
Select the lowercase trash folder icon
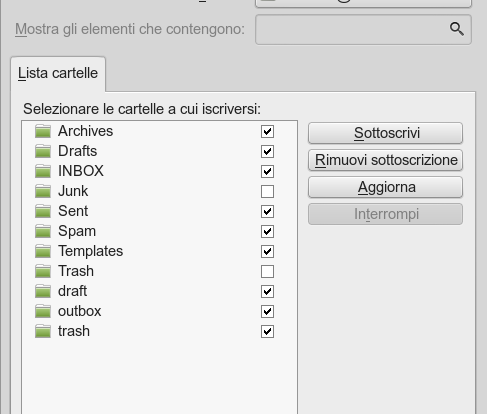tap(43, 331)
